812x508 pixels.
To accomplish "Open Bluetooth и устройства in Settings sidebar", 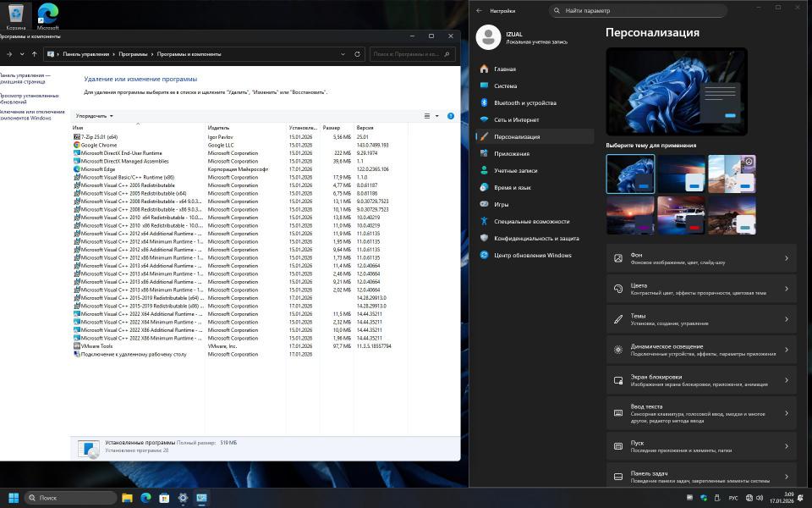I will point(524,102).
